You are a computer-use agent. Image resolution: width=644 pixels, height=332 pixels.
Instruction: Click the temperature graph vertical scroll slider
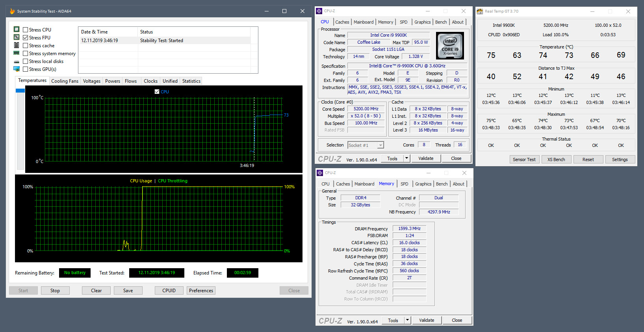click(20, 91)
